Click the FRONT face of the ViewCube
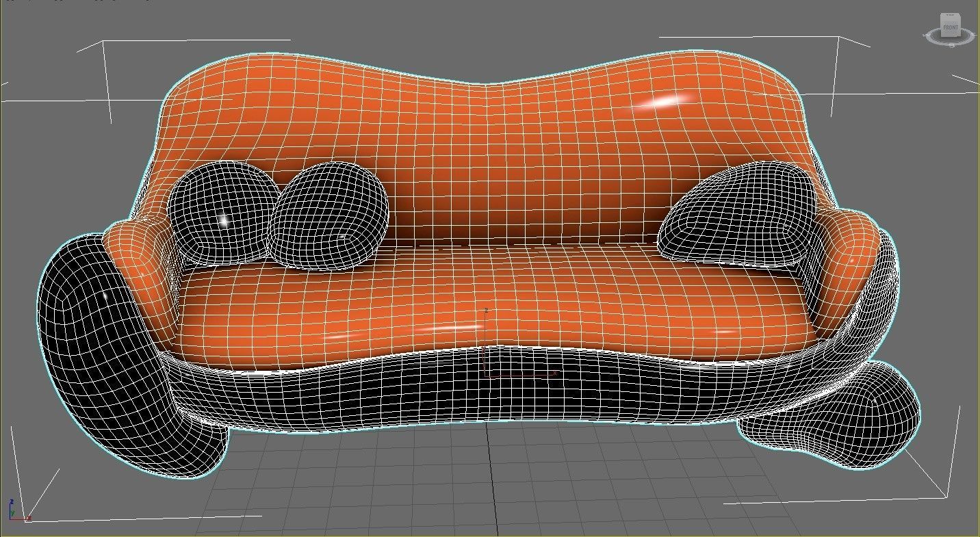Viewport: 980px width, 537px height. [950, 29]
